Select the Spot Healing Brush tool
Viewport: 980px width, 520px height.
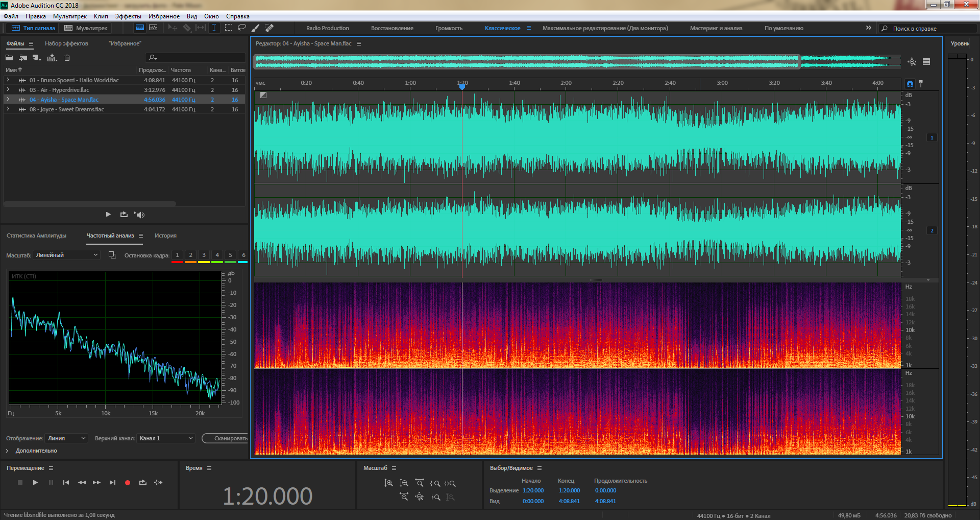[269, 28]
